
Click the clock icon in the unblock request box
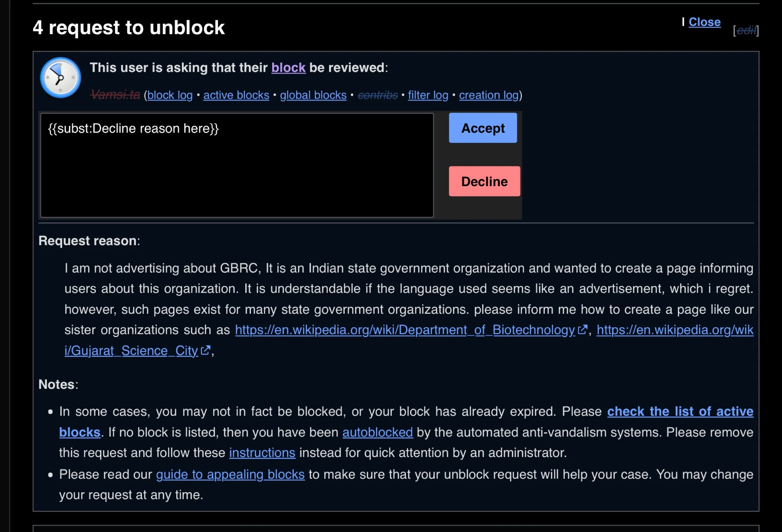pyautogui.click(x=60, y=77)
